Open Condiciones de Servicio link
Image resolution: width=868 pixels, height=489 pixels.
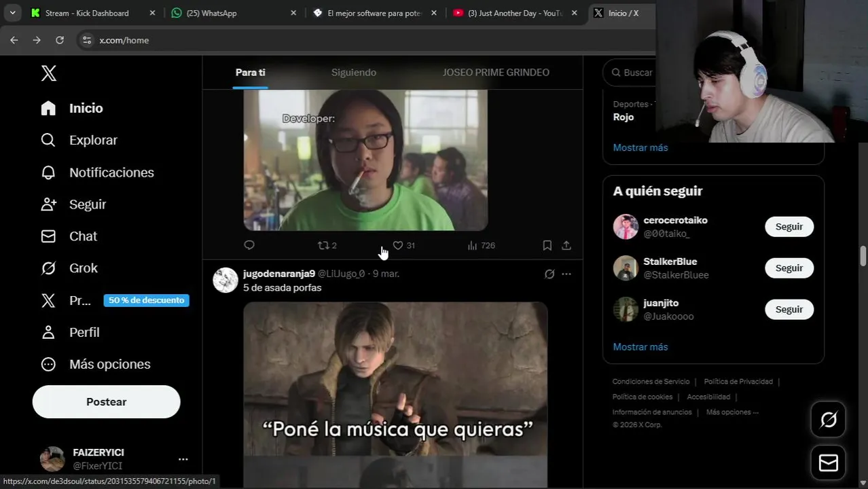(x=651, y=382)
